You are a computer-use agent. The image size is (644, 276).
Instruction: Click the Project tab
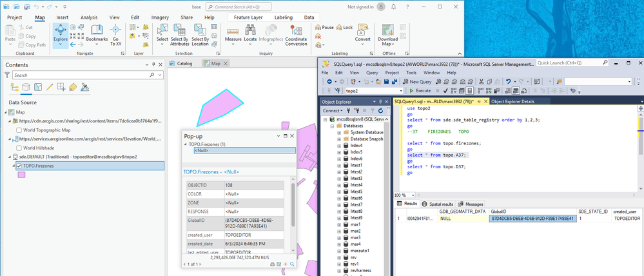[14, 17]
